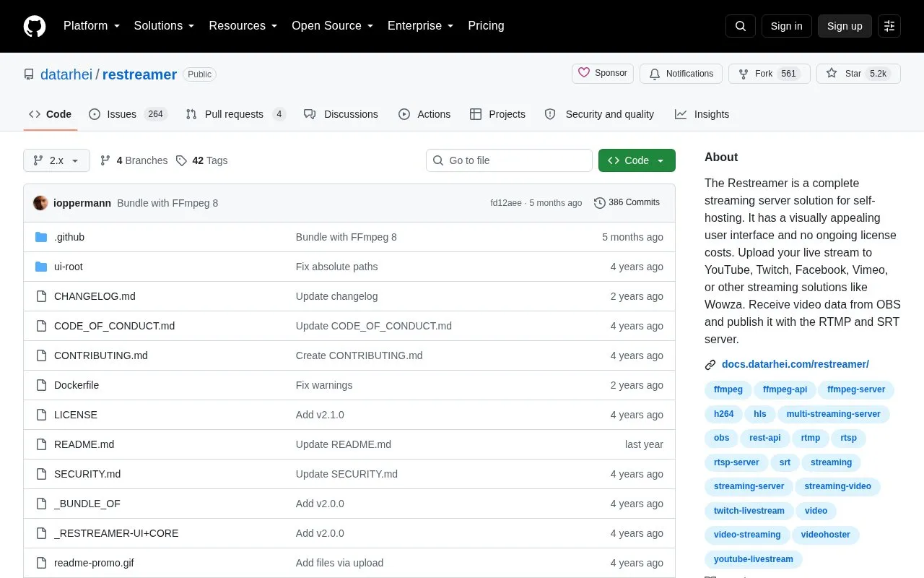Image resolution: width=924 pixels, height=578 pixels.
Task: Expand the Solutions menu
Action: 164,26
